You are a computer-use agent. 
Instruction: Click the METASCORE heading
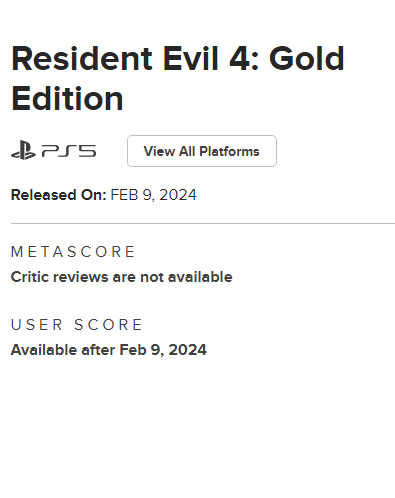73,252
